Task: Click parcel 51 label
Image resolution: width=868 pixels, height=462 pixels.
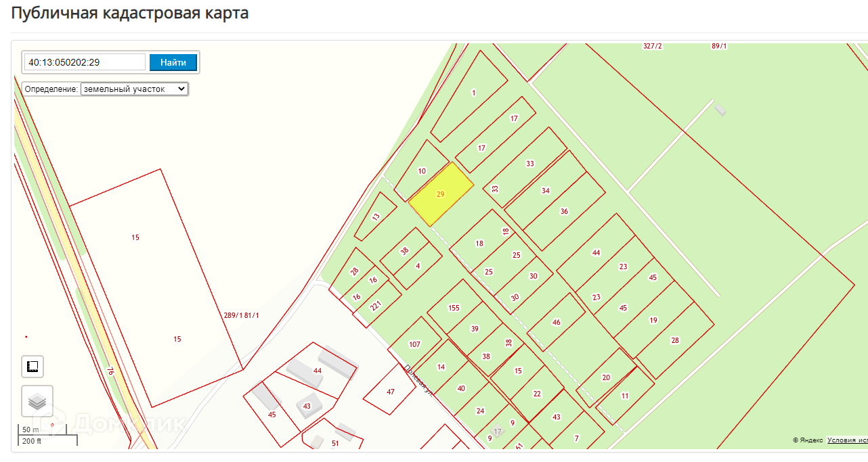Action: tap(335, 444)
